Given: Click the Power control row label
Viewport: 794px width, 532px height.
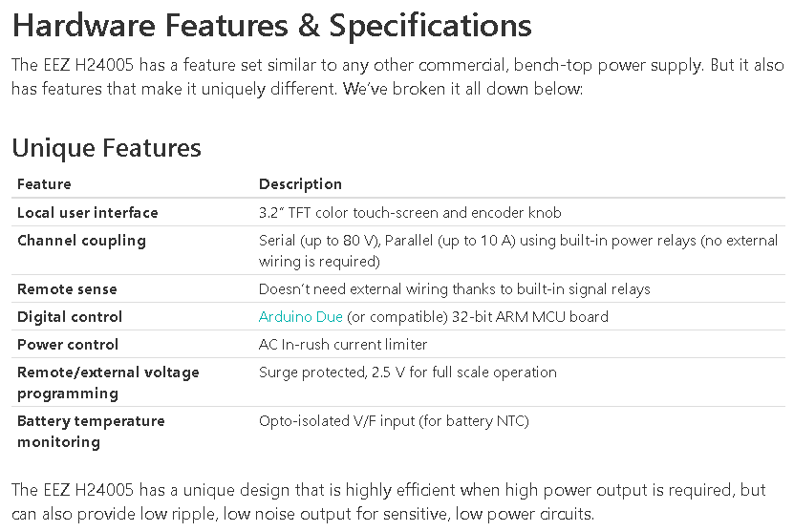Looking at the screenshot, I should (68, 345).
